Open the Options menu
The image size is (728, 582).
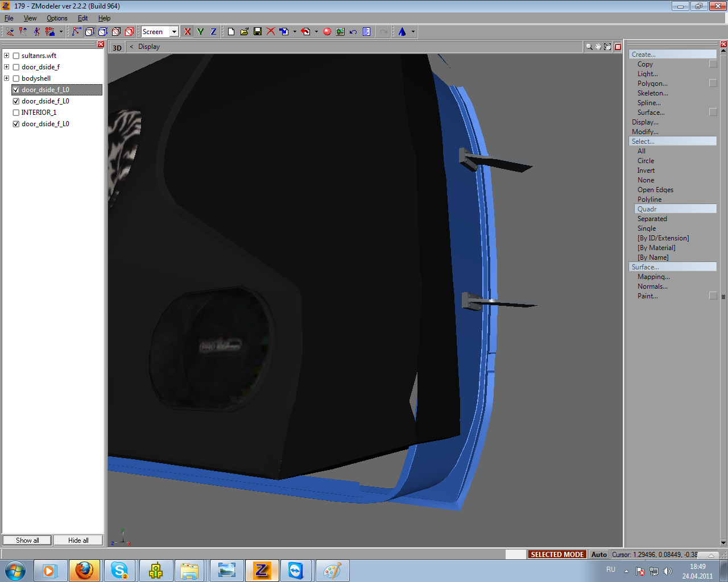[57, 18]
